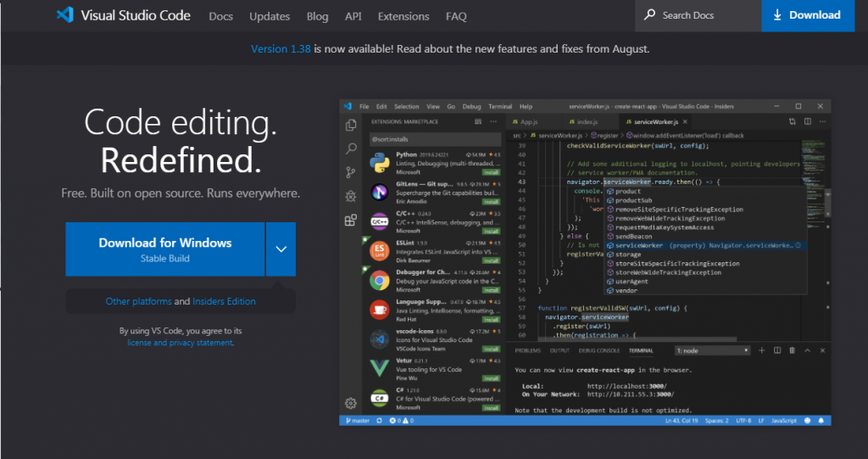Open the Other platforms link
This screenshot has width=868, height=459.
point(138,301)
